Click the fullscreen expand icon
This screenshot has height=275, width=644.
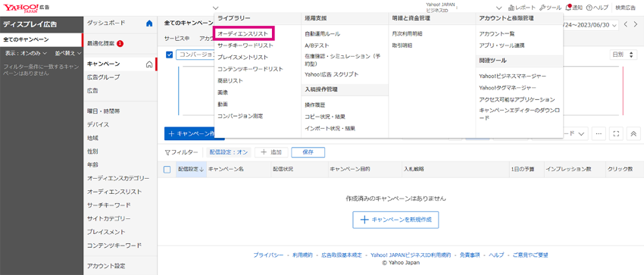coord(615,134)
